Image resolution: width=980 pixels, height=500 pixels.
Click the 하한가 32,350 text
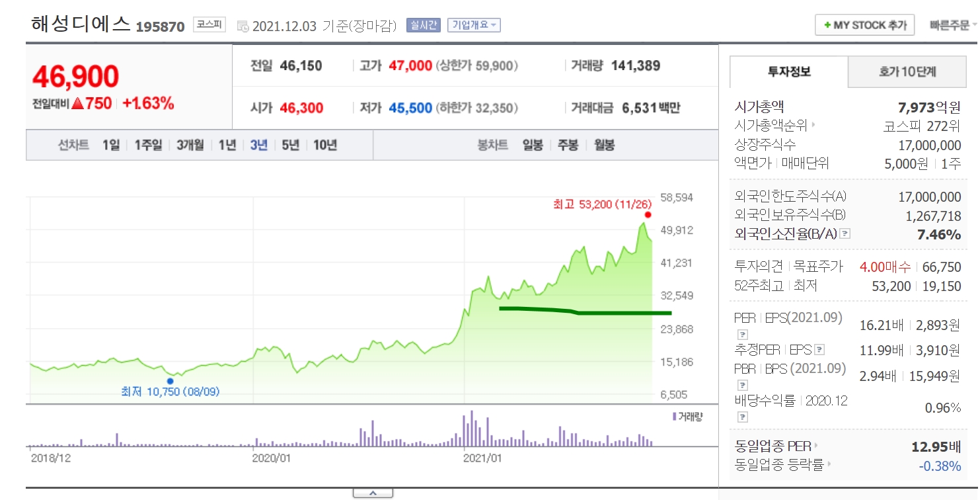(476, 108)
